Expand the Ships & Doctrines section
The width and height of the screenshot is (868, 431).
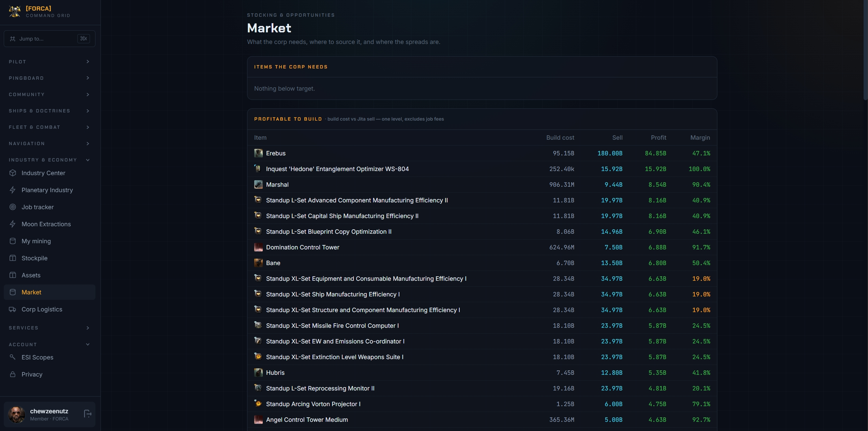(49, 111)
